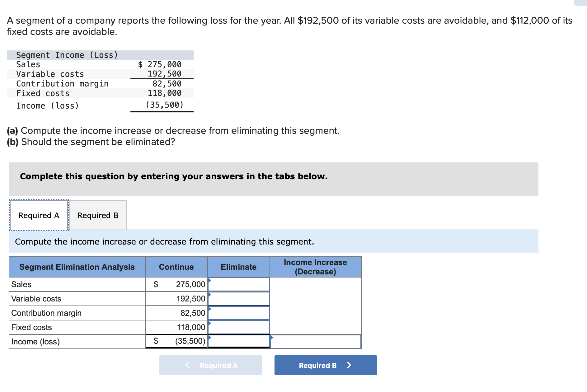Click the right chevron on the Required B button
The image size is (587, 392).
point(350,365)
